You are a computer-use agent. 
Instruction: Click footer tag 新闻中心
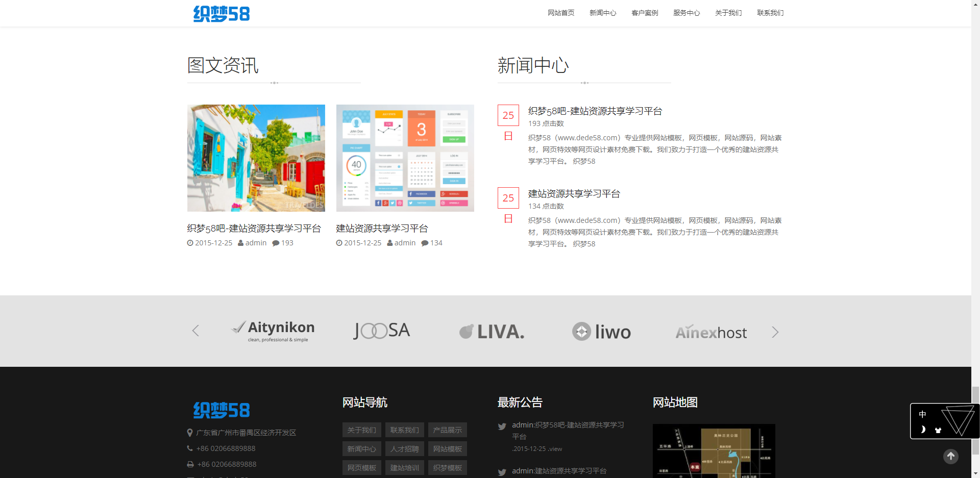(x=362, y=449)
